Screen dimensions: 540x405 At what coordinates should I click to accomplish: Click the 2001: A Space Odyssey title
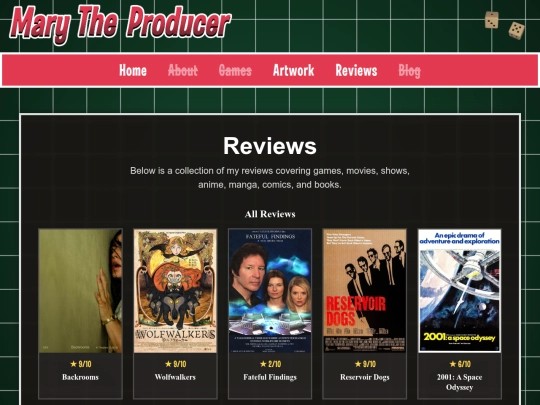(x=459, y=382)
